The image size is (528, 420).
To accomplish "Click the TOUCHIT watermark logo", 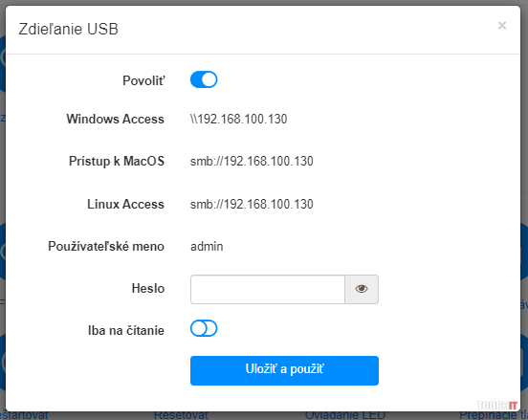I will (497, 406).
